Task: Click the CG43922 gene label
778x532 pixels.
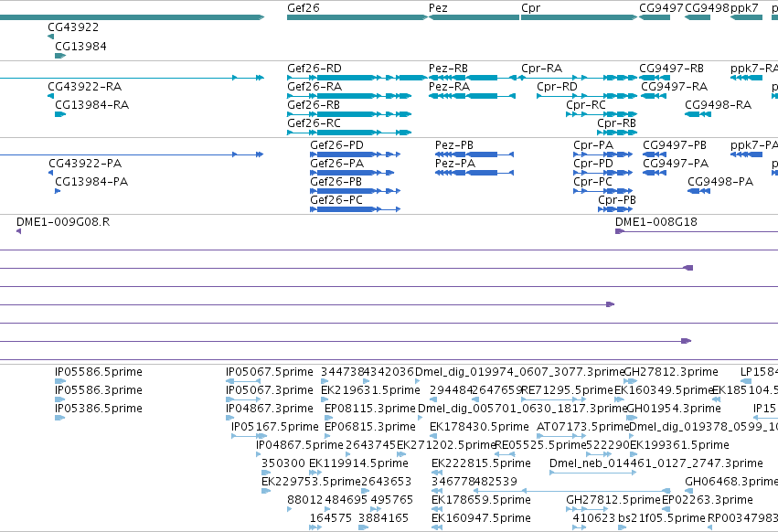Action: [x=73, y=27]
